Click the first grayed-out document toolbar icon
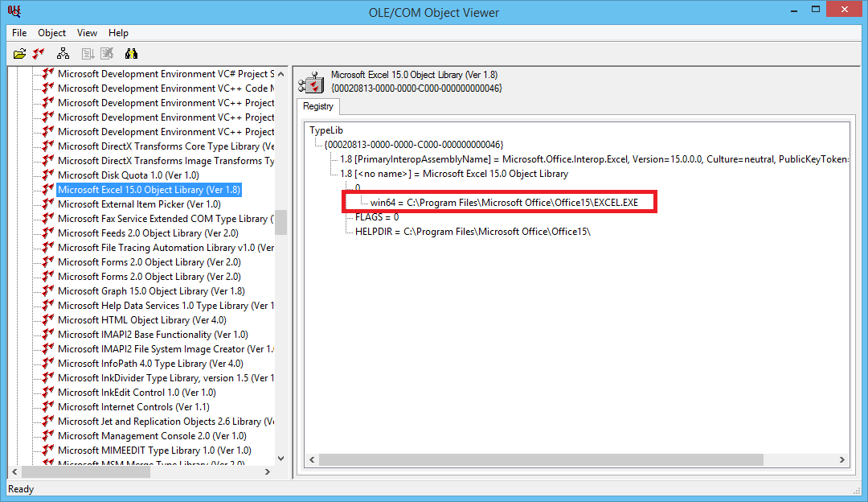This screenshot has width=868, height=502. 88,54
